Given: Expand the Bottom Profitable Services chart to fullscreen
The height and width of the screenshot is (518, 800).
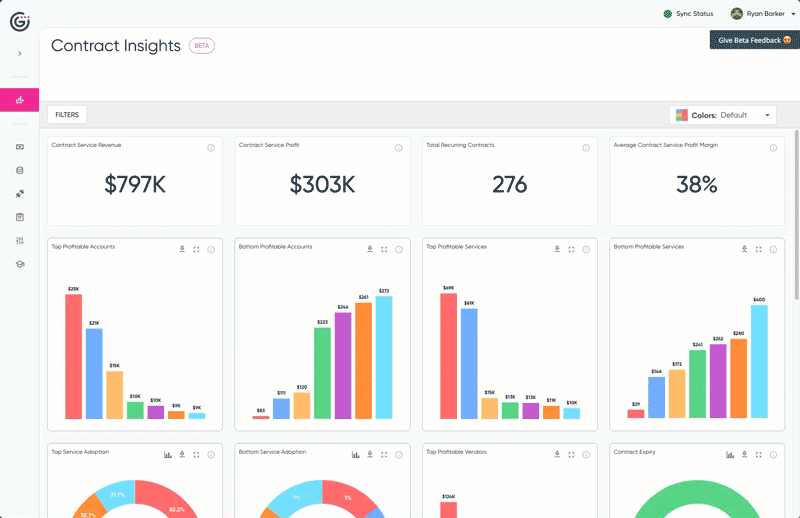Looking at the screenshot, I should pos(759,250).
